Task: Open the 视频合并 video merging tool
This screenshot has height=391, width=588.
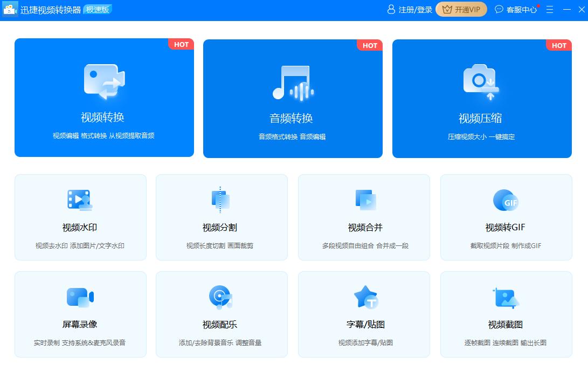Action: click(x=364, y=217)
